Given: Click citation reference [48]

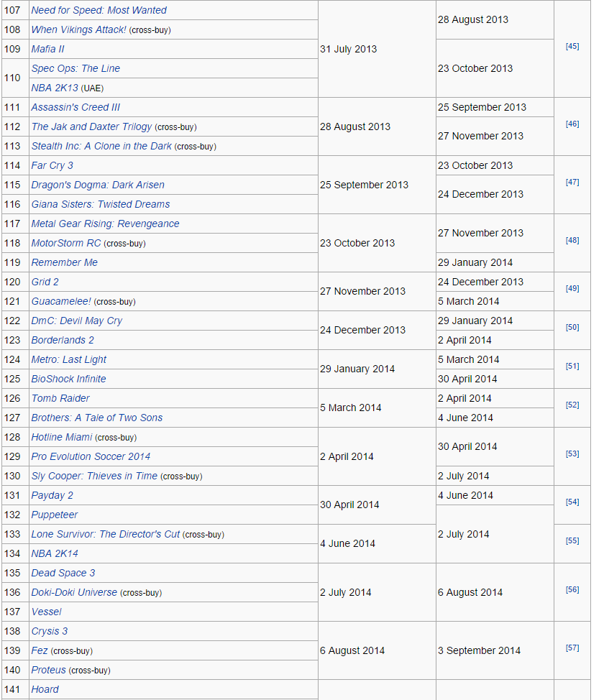Looking at the screenshot, I should click(572, 241).
